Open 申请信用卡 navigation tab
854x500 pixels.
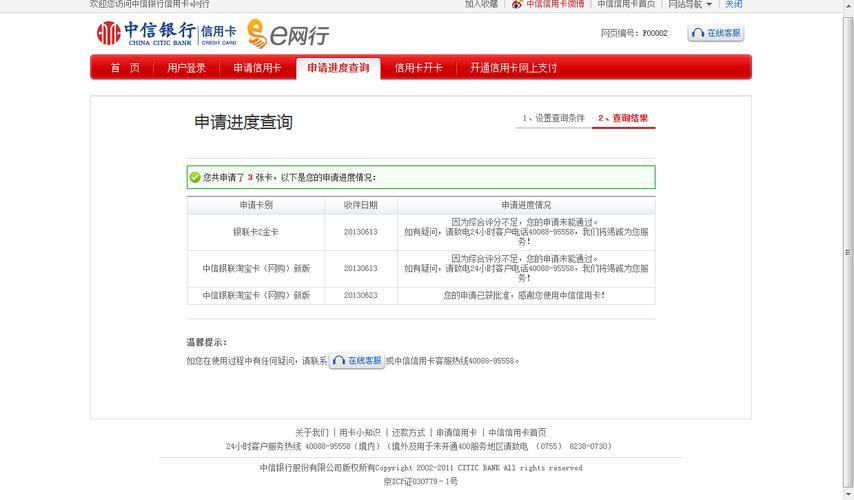(x=257, y=68)
